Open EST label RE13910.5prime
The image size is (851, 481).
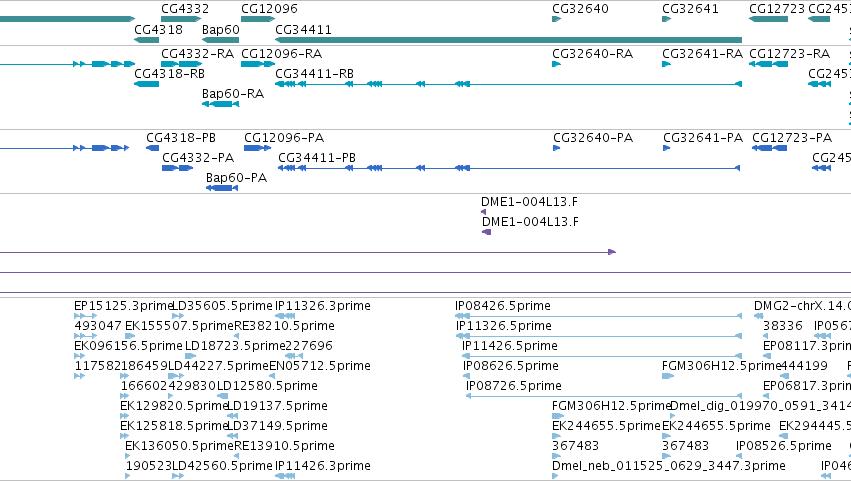[284, 446]
